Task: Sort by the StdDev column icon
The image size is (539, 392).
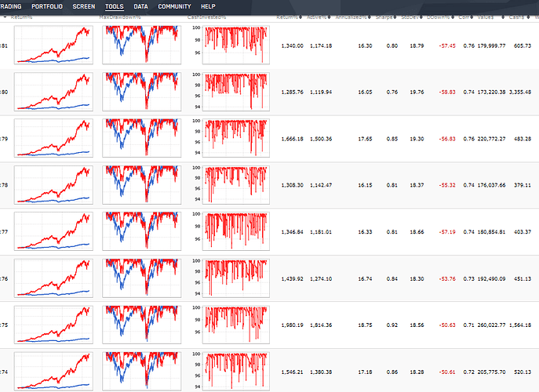Action: pyautogui.click(x=421, y=17)
